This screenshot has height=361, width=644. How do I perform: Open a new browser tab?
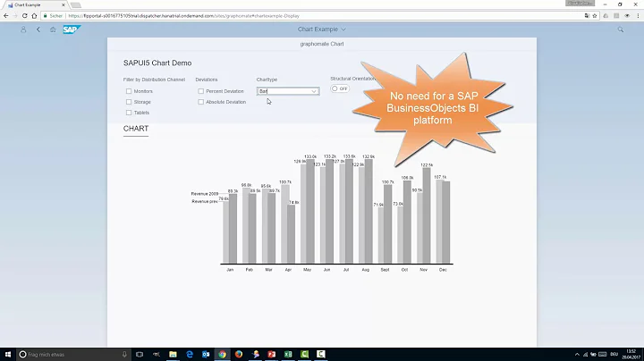point(75,5)
